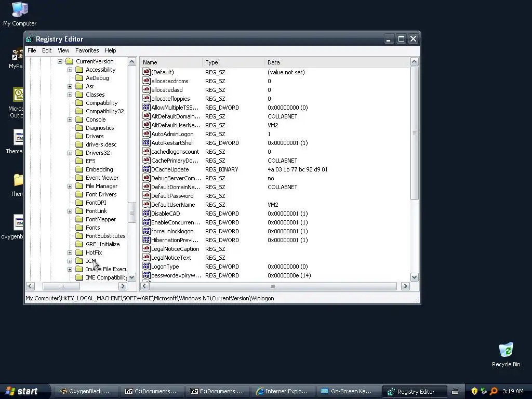Image resolution: width=532 pixels, height=399 pixels.
Task: Select the Fonts folder icon
Action: [x=79, y=228]
